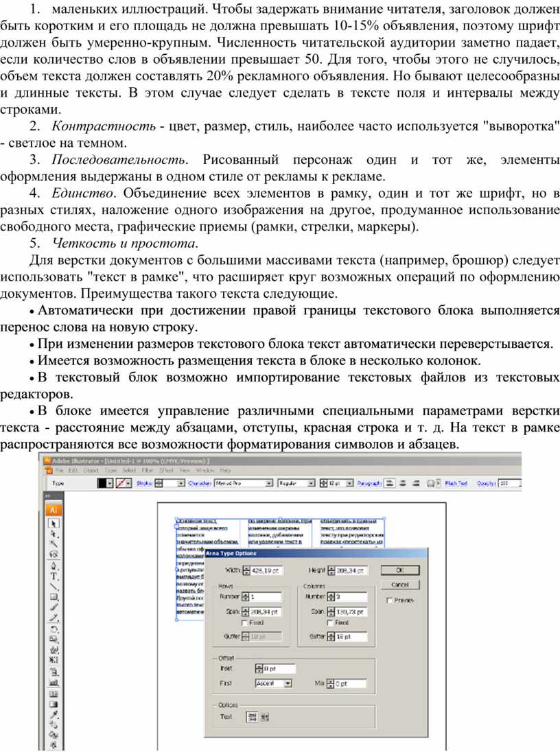The width and height of the screenshot is (560, 752).
Task: Click the Flash Text link
Action: [456, 484]
